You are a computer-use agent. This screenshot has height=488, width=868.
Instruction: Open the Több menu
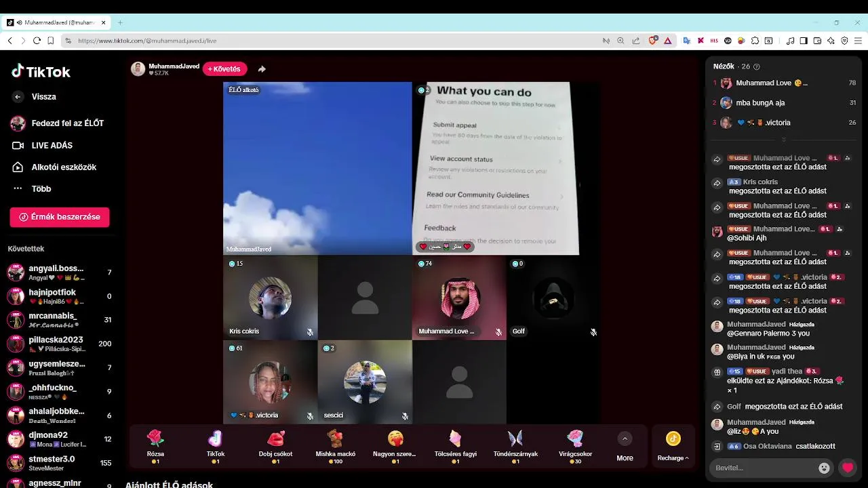(x=32, y=188)
